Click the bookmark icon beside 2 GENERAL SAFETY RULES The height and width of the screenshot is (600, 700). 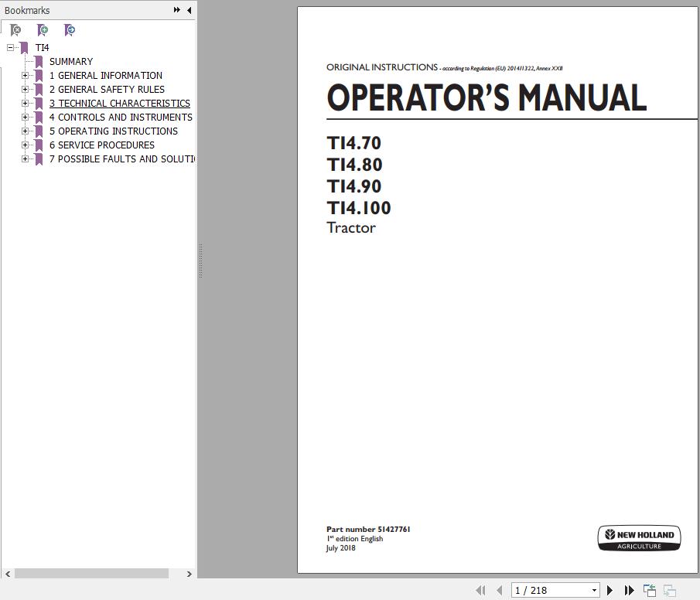pyautogui.click(x=39, y=89)
